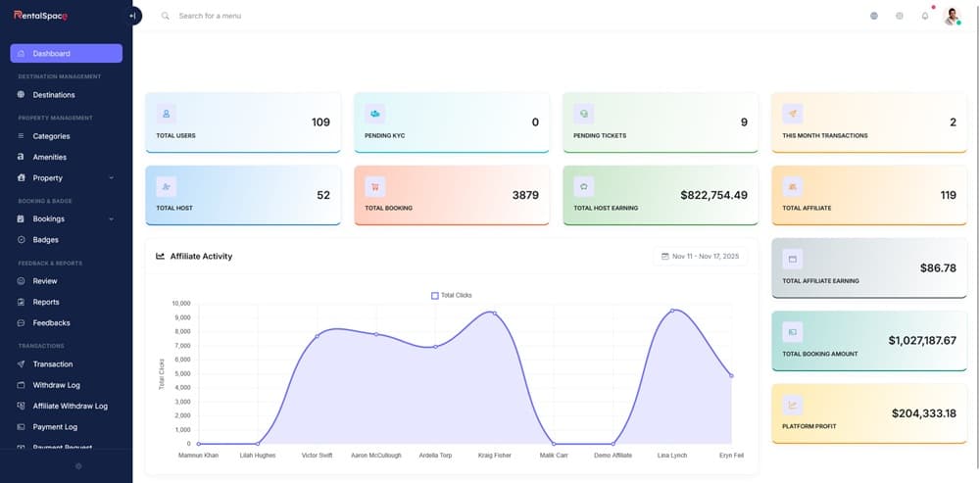Open the Nov 11 - Nov 17 date picker
This screenshot has width=980, height=483.
700,257
